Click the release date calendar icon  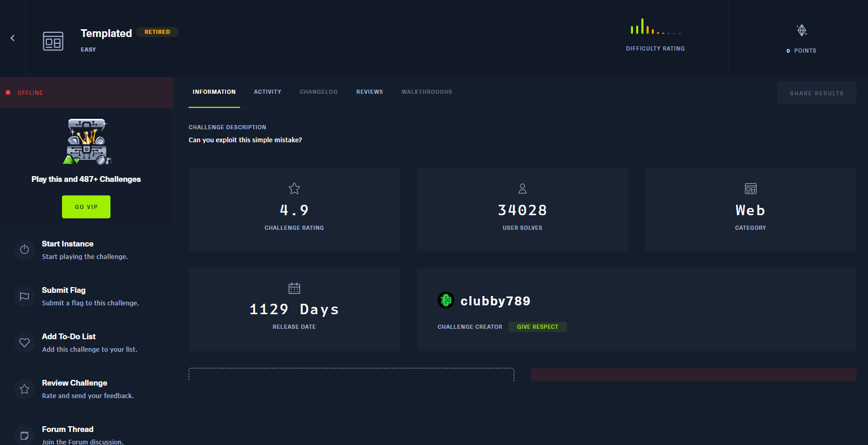click(x=294, y=288)
